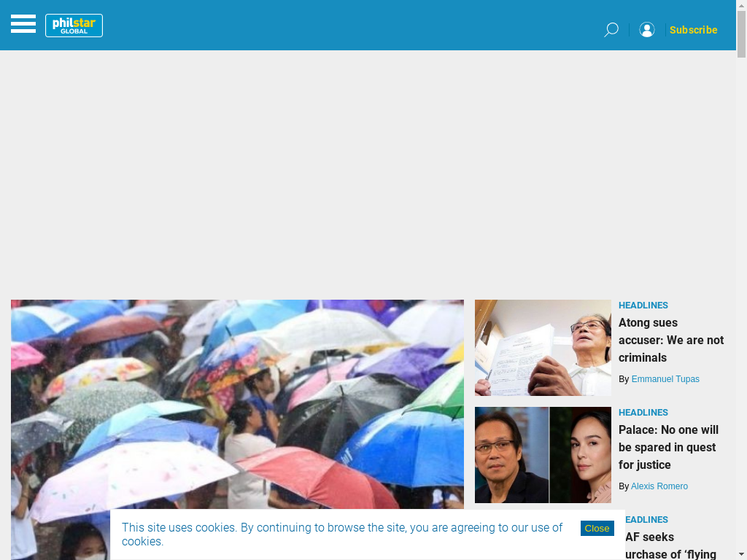View author Emmanuel Tupas page
This screenshot has height=560, width=747.
coord(665,379)
